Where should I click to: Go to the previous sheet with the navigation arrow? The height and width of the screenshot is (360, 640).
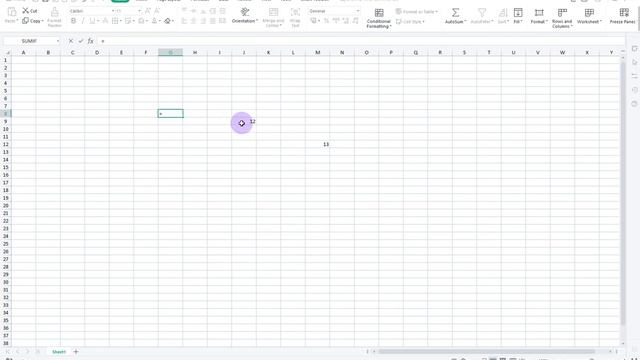(x=18, y=351)
